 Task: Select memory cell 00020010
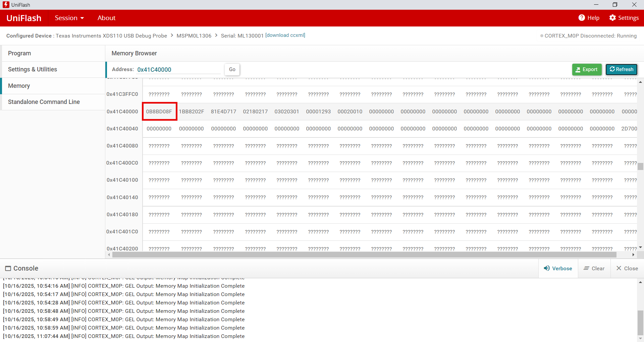[350, 112]
